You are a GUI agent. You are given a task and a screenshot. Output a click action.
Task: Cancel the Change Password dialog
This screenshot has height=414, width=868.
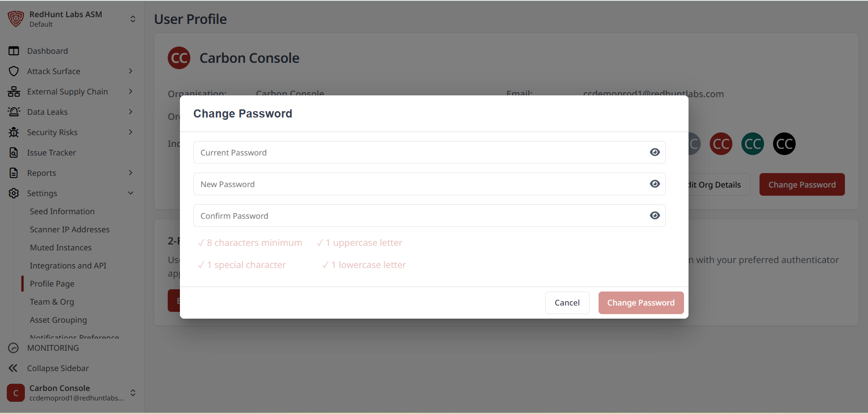coord(567,303)
